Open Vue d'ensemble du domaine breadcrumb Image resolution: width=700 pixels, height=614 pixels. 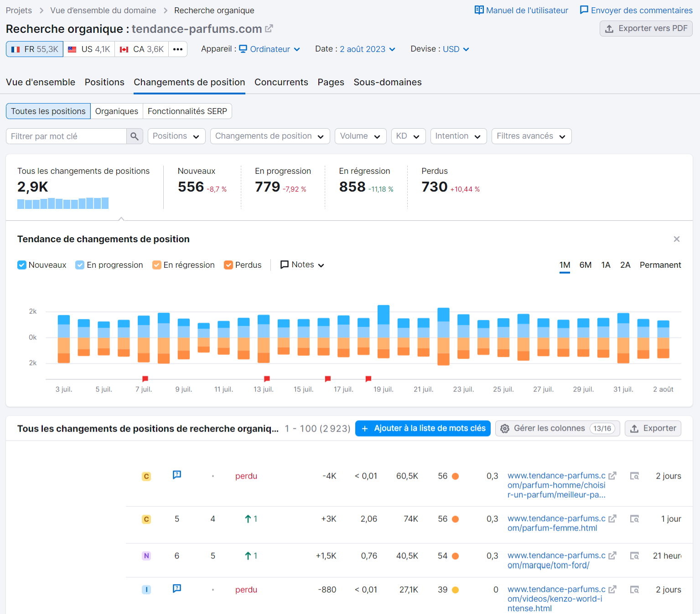click(x=103, y=10)
